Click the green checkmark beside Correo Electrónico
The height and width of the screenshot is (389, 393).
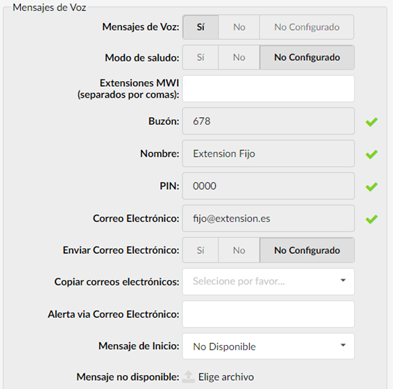(x=371, y=219)
